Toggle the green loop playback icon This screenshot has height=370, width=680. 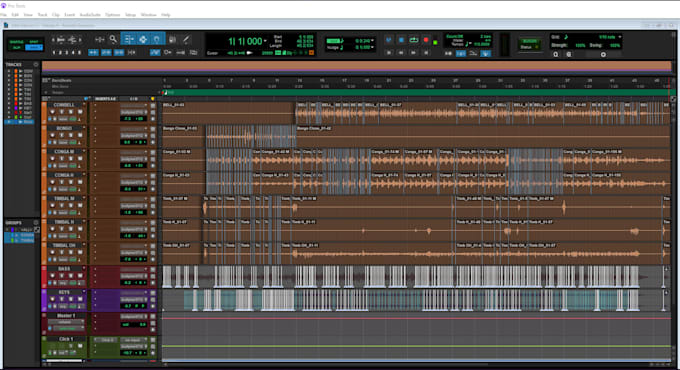pos(414,40)
